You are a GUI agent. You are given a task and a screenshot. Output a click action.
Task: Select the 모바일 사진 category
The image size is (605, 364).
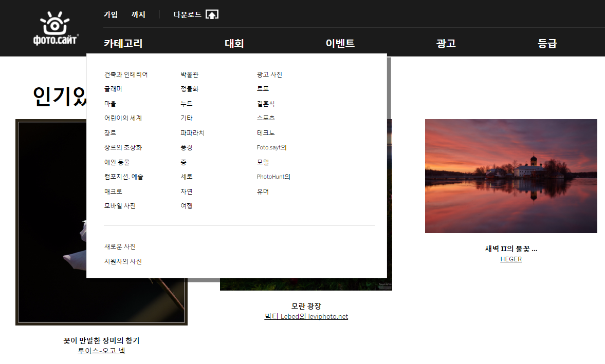pyautogui.click(x=119, y=206)
